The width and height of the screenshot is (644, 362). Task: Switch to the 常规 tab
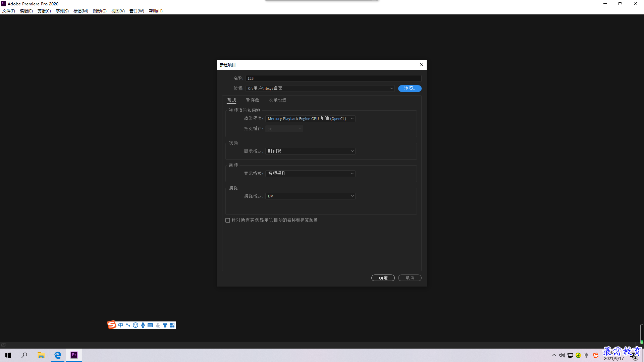(x=231, y=100)
